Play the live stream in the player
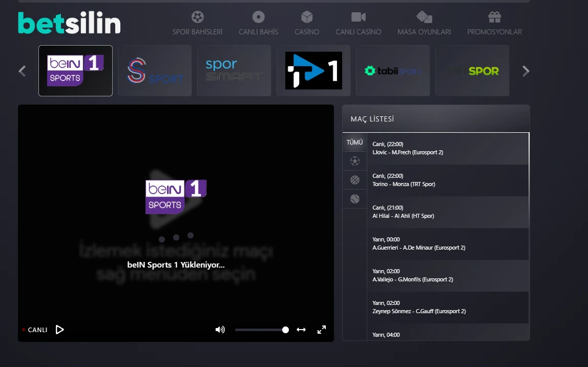This screenshot has height=367, width=588. (59, 330)
